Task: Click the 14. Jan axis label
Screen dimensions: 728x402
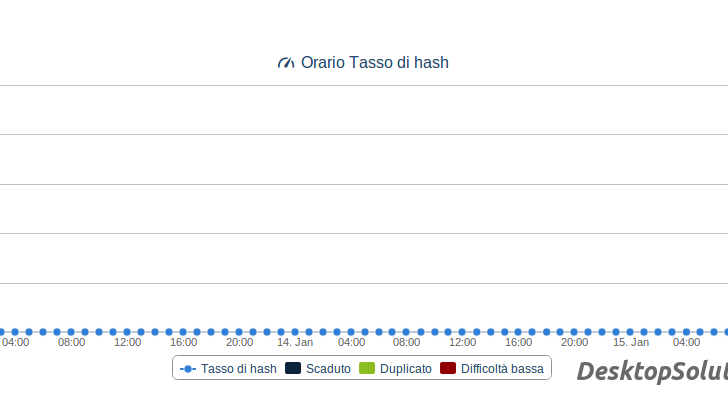Action: [x=295, y=342]
